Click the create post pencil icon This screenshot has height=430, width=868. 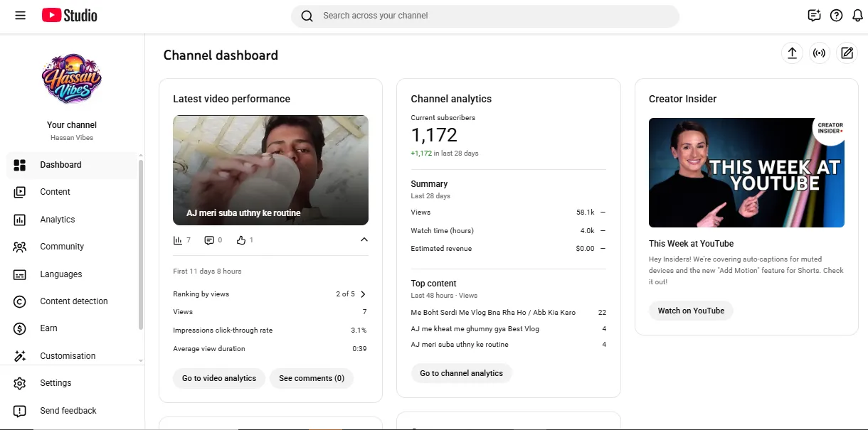point(847,53)
